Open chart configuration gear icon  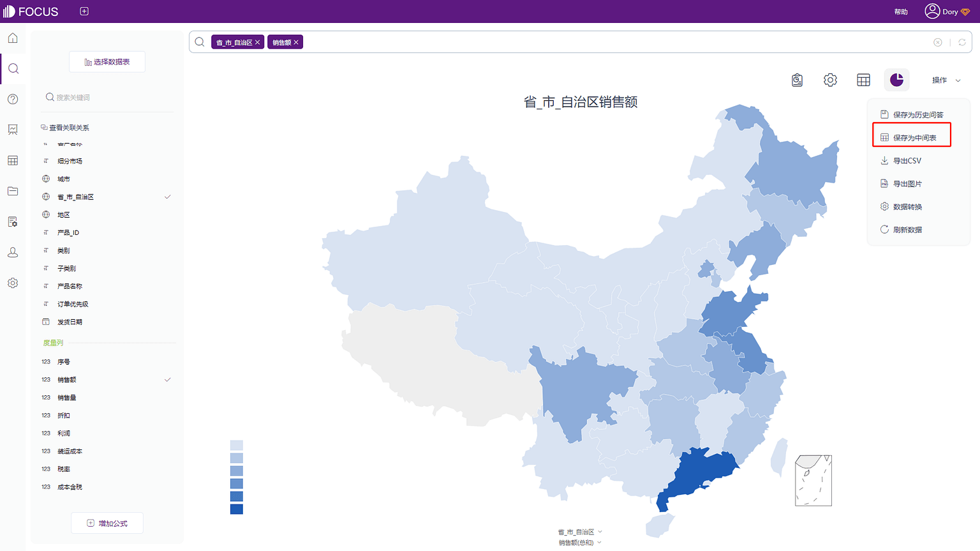(x=830, y=80)
